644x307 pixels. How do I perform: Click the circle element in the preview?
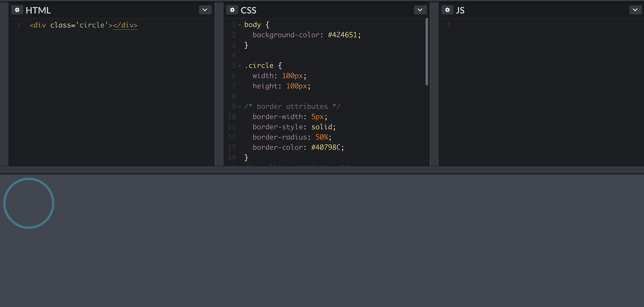point(29,203)
